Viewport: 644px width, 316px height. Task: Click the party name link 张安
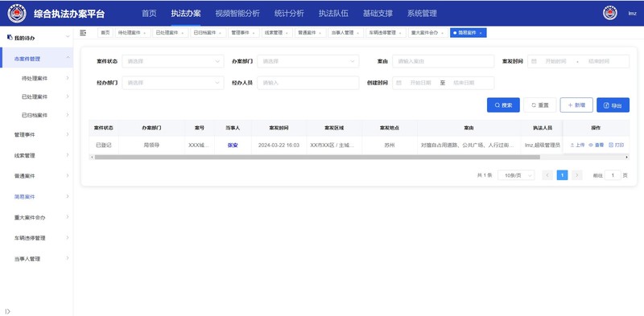click(x=233, y=146)
